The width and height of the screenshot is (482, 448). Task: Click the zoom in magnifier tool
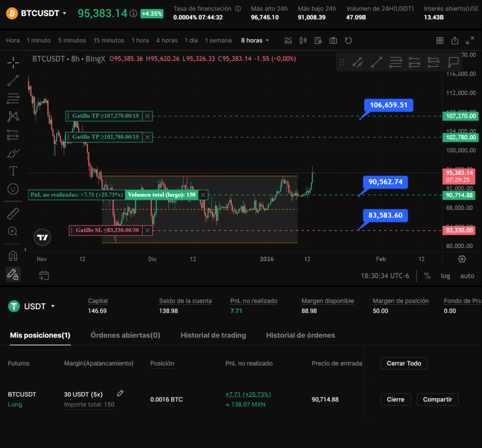13,232
